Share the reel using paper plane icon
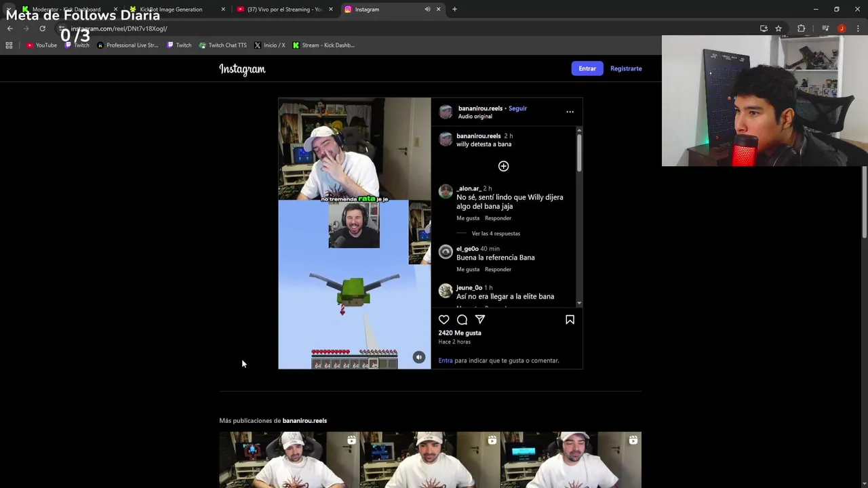 click(x=480, y=319)
